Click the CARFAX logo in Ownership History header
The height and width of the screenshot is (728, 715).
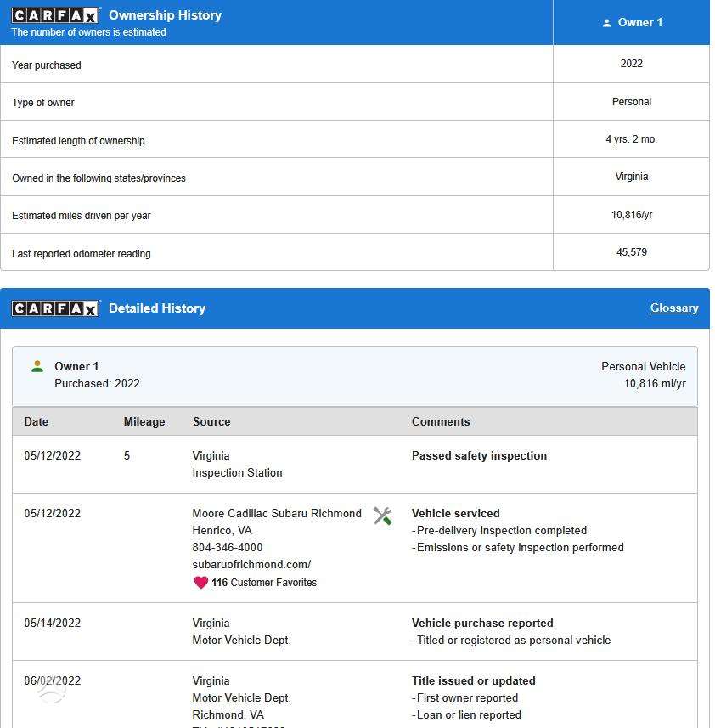pos(56,15)
